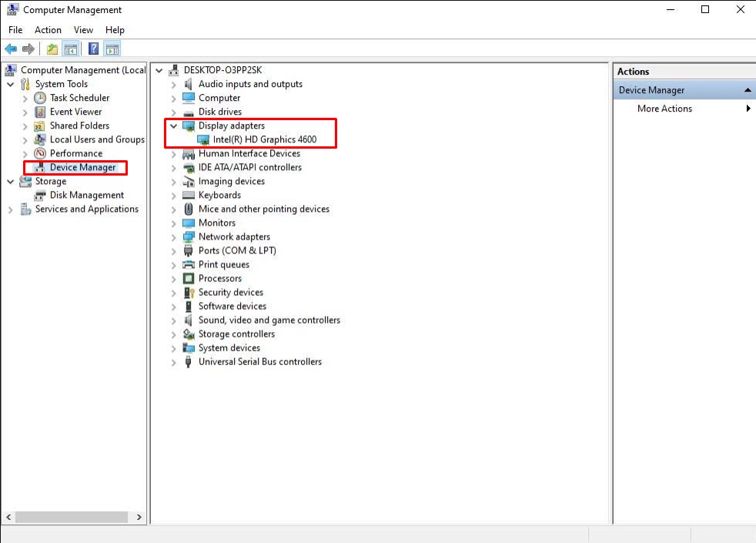Expand the IDE ATA/ATAPI controllers category
The image size is (756, 543).
click(x=173, y=168)
